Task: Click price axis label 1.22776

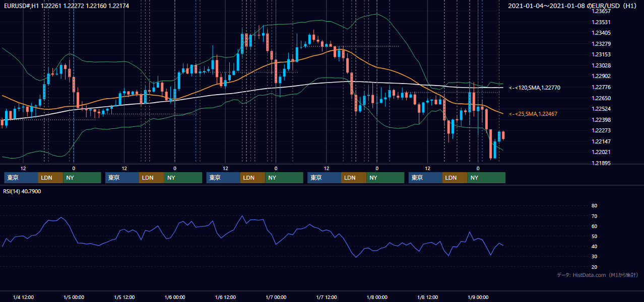Action: (601, 87)
